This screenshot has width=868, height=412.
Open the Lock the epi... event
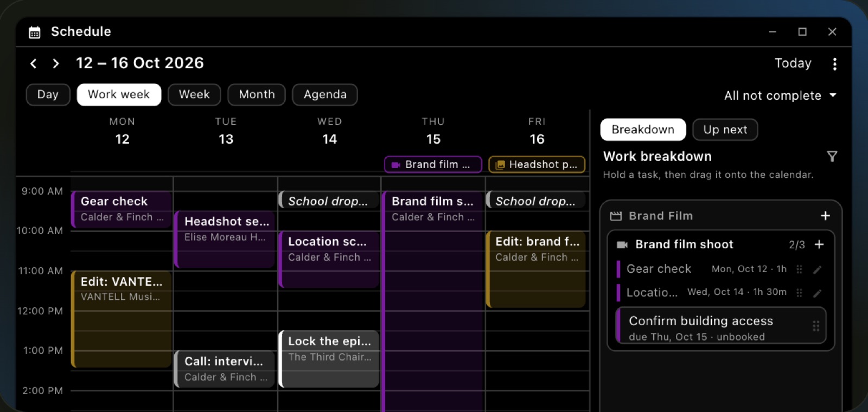click(x=329, y=359)
